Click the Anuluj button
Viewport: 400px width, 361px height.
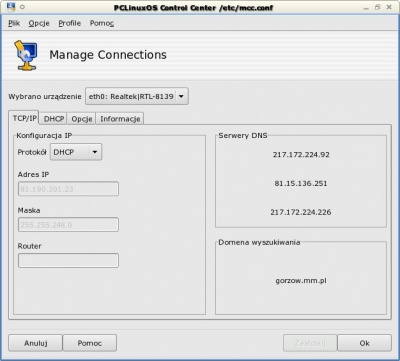(x=35, y=343)
